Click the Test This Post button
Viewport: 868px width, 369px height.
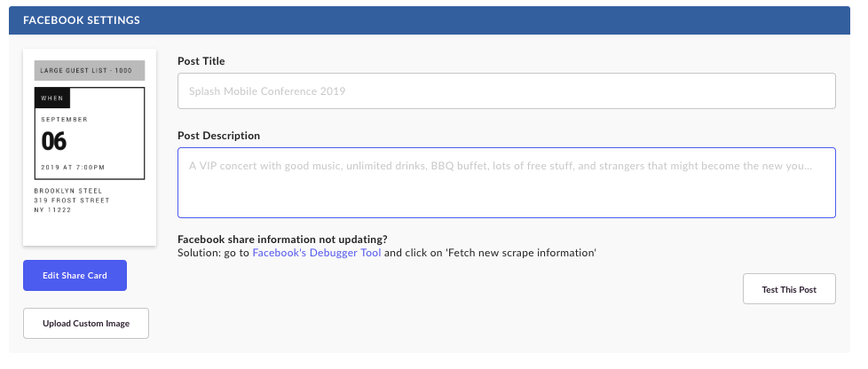789,289
